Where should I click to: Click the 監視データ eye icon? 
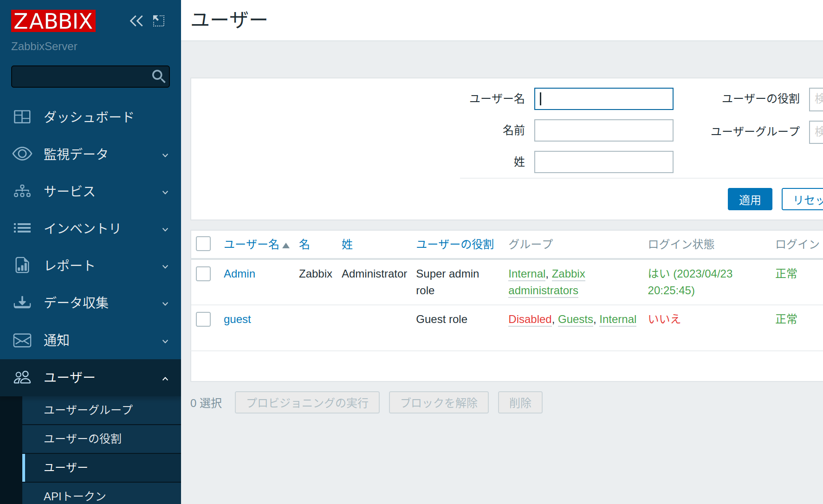click(22, 154)
